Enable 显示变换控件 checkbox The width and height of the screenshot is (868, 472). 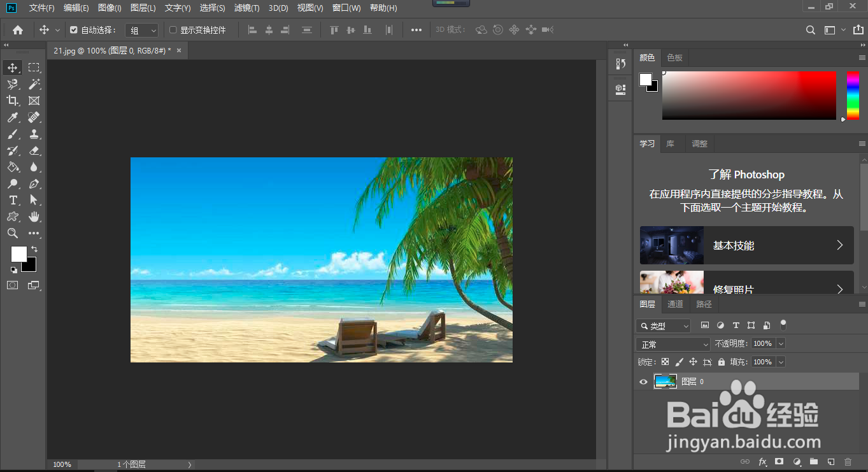coord(173,30)
